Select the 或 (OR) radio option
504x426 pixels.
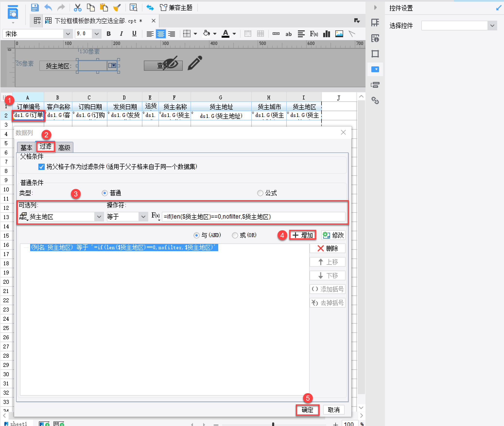point(235,235)
